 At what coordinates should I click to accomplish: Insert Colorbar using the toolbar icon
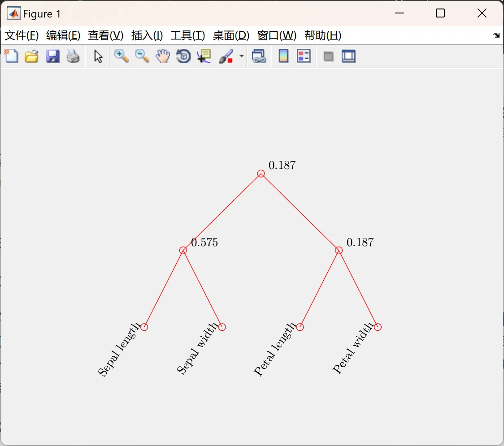tap(283, 56)
